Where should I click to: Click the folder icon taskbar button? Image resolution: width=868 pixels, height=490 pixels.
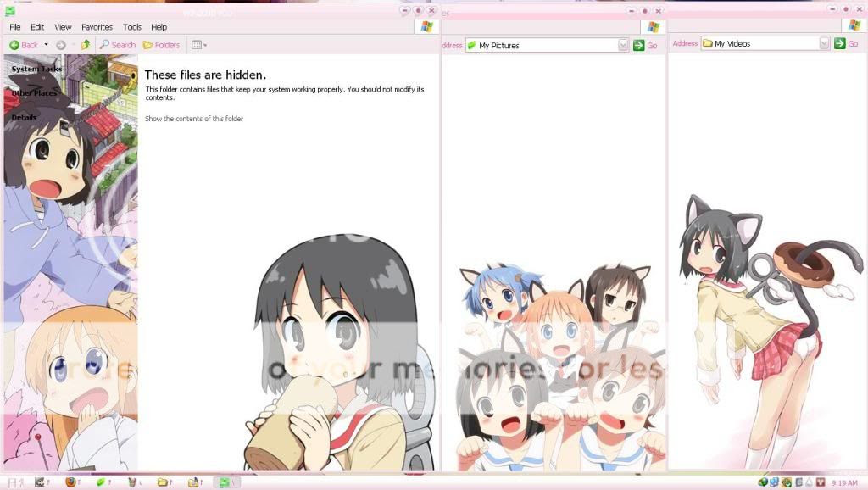click(x=165, y=482)
